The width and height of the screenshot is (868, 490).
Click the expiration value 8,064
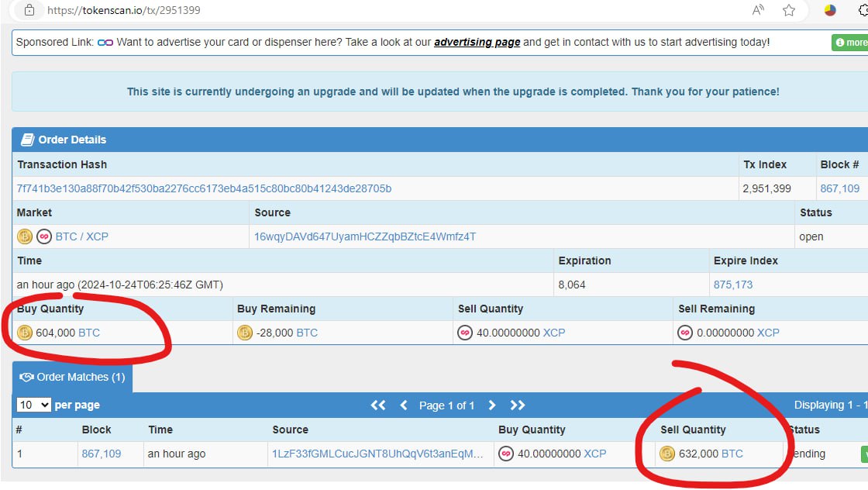(572, 285)
